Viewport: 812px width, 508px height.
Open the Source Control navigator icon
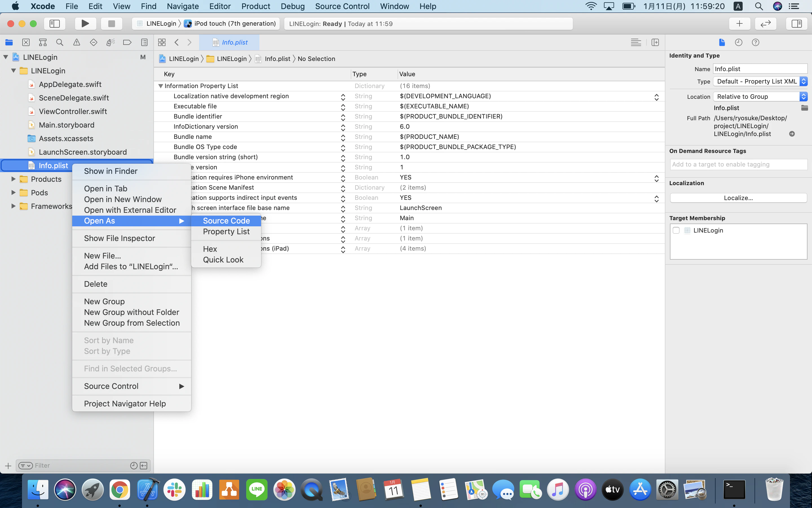coord(26,42)
